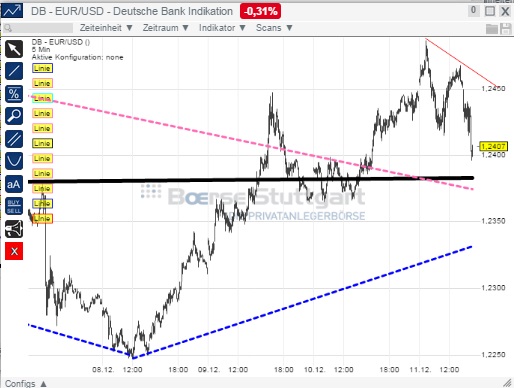Click the yellow 1,2407 current price tag
529x388 pixels.
click(493, 146)
